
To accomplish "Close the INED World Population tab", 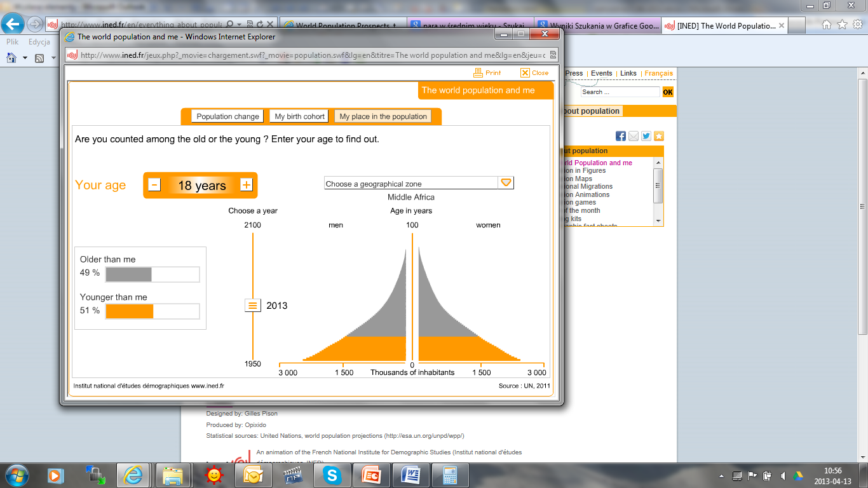I will click(782, 26).
